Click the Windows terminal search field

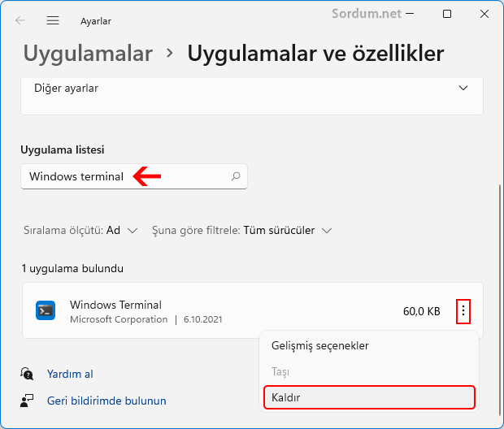click(x=134, y=176)
